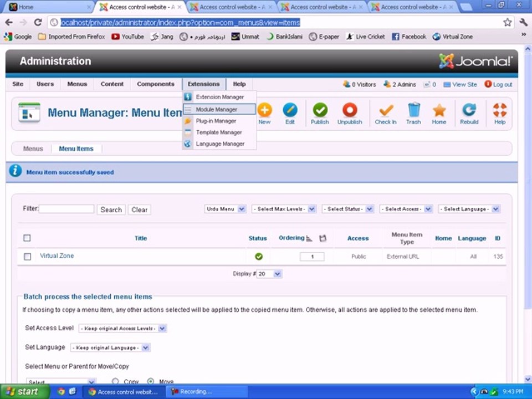Image resolution: width=532 pixels, height=399 pixels.
Task: Check the select-all checkbox in table header
Action: point(27,238)
